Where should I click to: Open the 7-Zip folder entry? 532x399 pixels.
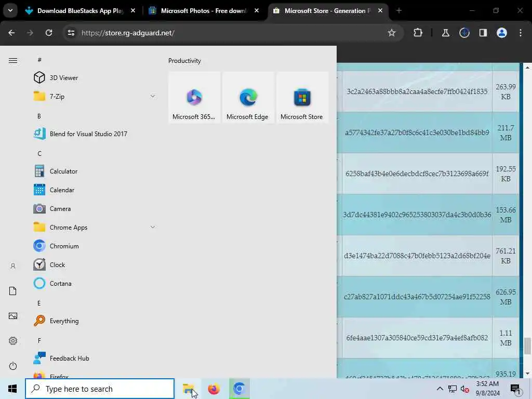pos(95,96)
